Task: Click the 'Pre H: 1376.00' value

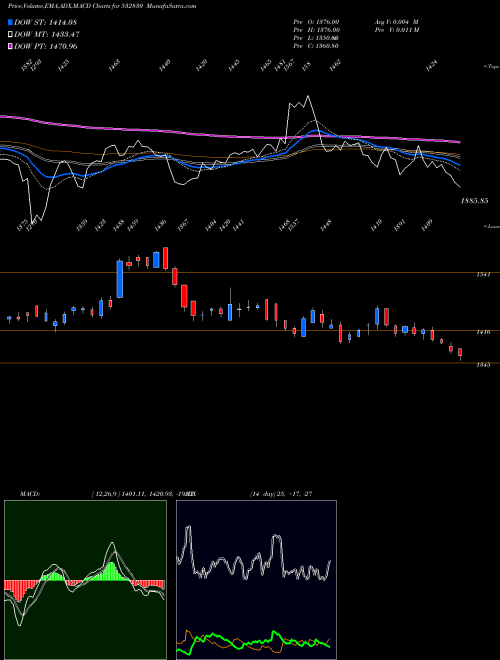Action: click(316, 30)
